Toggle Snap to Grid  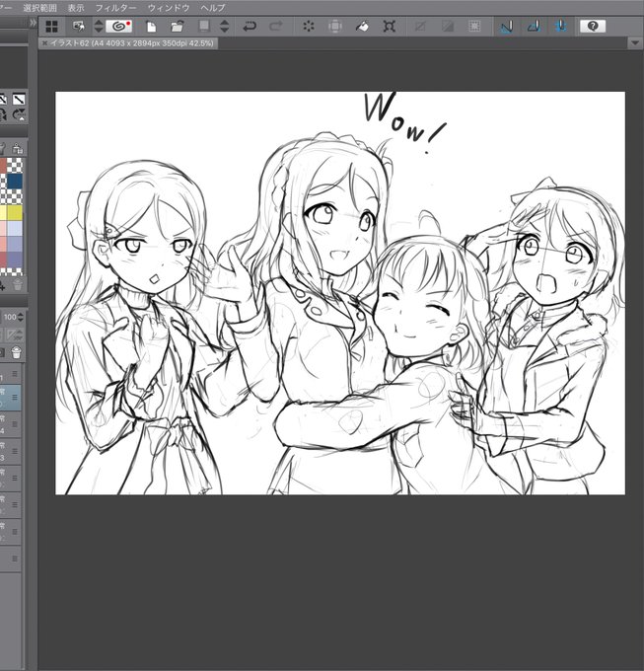click(x=560, y=27)
